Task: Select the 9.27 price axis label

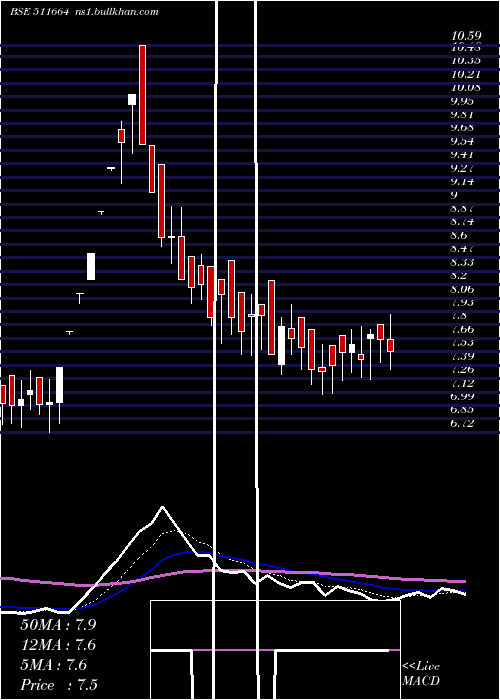Action: 462,168
